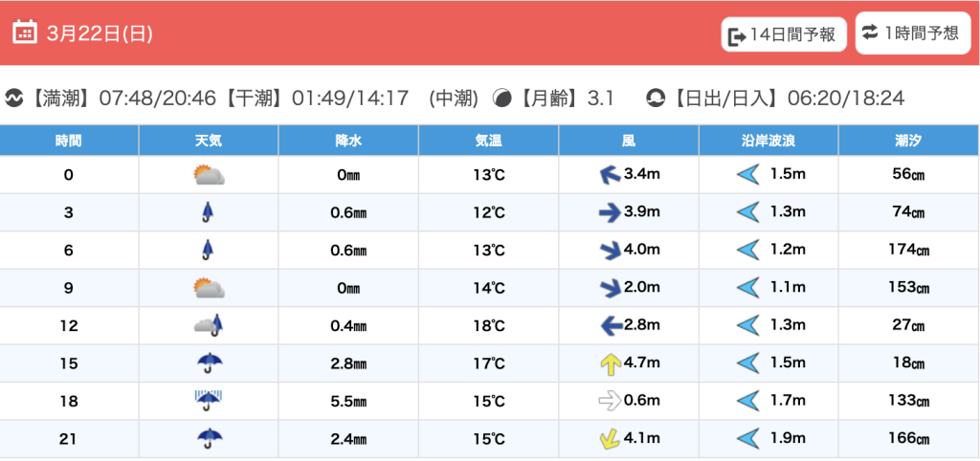Open the 14日間予報 forecast button
Viewport: 980px width, 461px height.
[x=784, y=35]
